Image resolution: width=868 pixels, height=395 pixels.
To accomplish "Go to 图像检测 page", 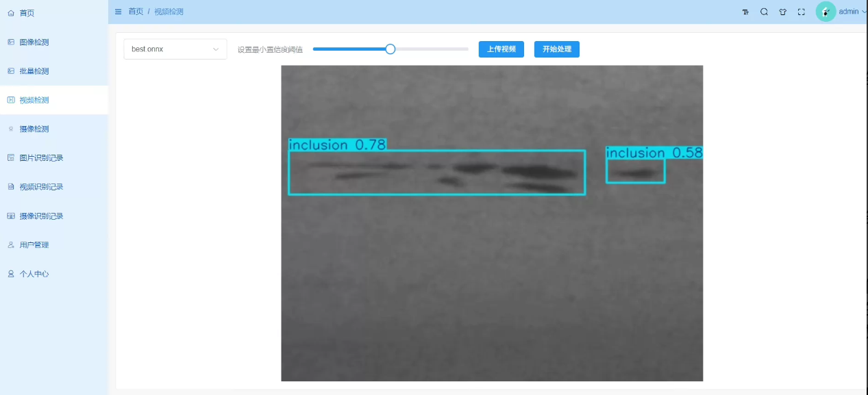I will point(54,42).
